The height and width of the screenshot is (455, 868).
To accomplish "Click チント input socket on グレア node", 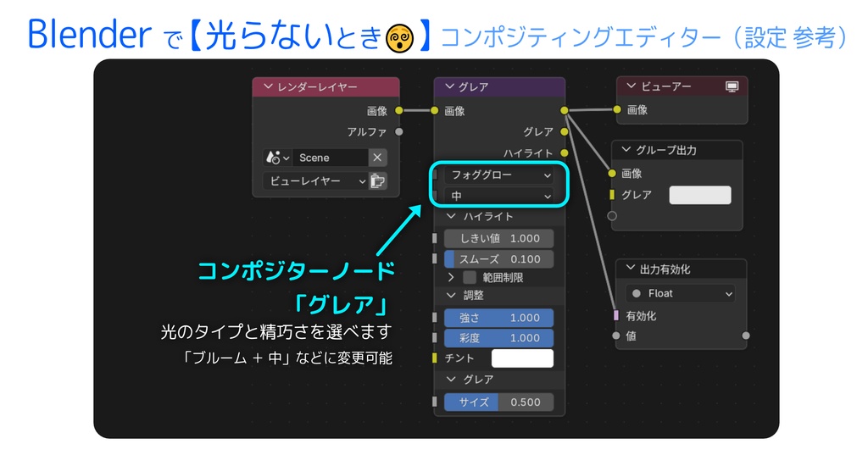I will (x=435, y=358).
